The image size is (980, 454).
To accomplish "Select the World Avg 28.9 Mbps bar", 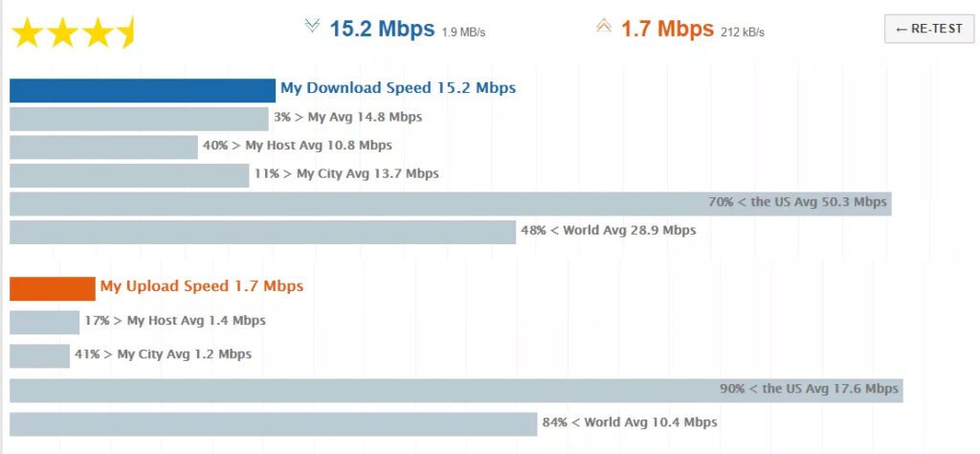I will [x=262, y=232].
